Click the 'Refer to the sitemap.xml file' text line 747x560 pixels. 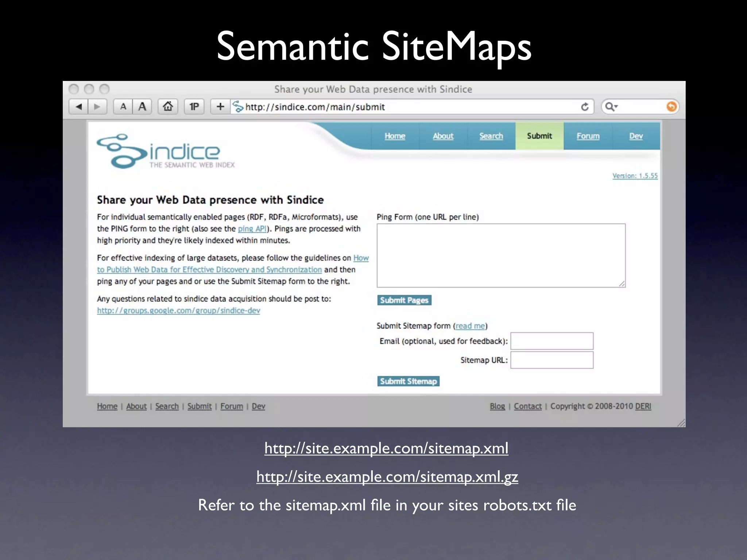[x=387, y=505]
